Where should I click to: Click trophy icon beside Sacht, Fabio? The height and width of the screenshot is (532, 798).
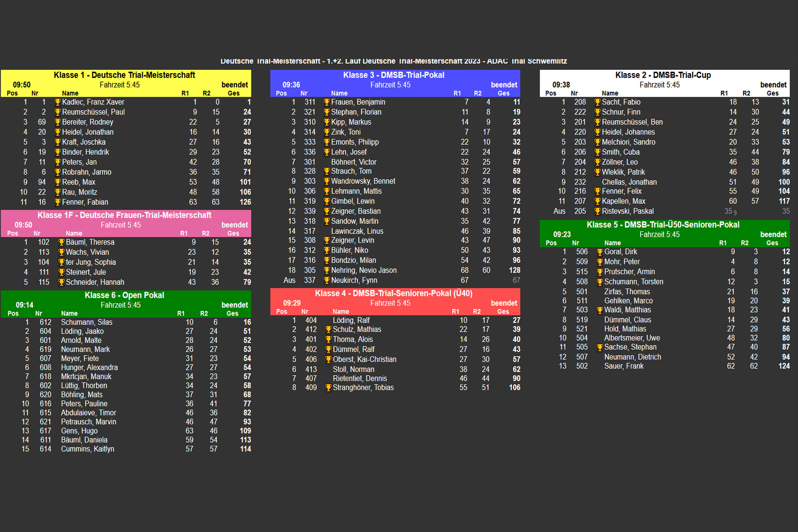coord(597,102)
